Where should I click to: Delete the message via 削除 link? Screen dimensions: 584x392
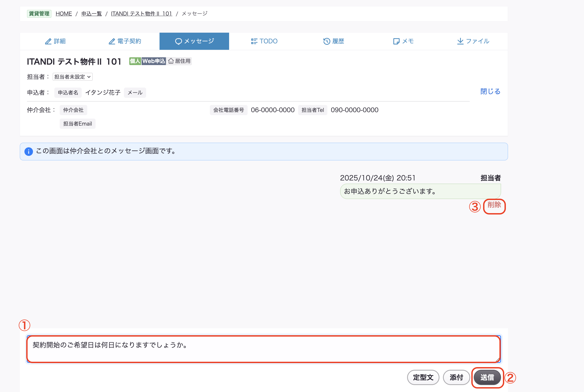pyautogui.click(x=494, y=205)
